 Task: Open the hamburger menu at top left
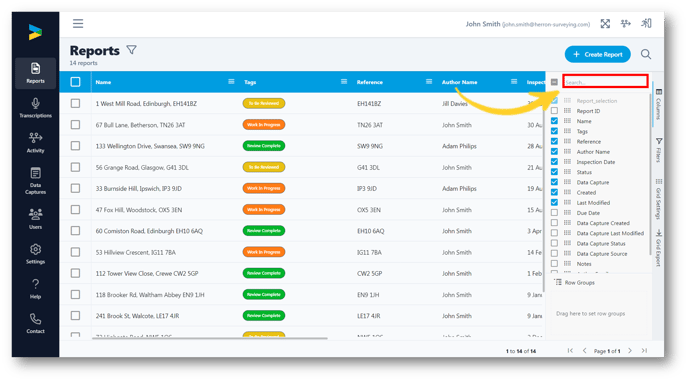[x=78, y=24]
